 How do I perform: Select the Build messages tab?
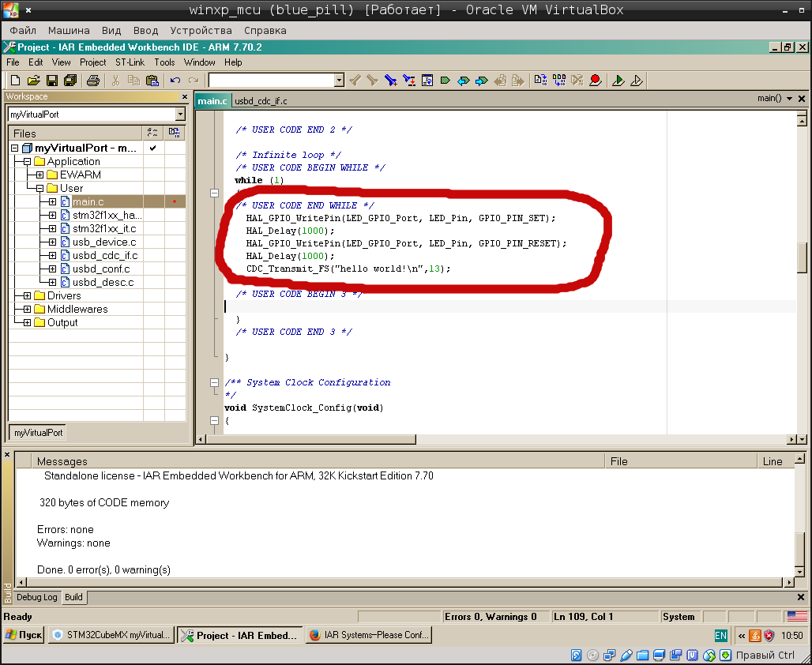(73, 597)
